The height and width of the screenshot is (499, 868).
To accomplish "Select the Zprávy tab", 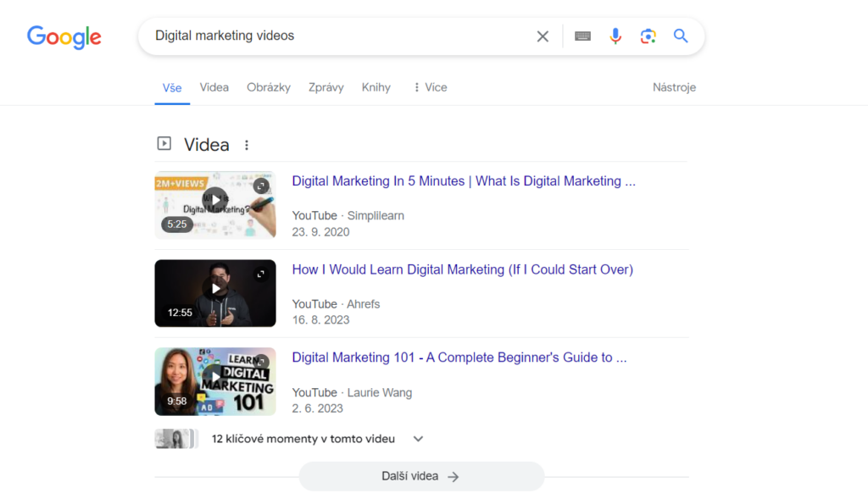I will pos(326,87).
